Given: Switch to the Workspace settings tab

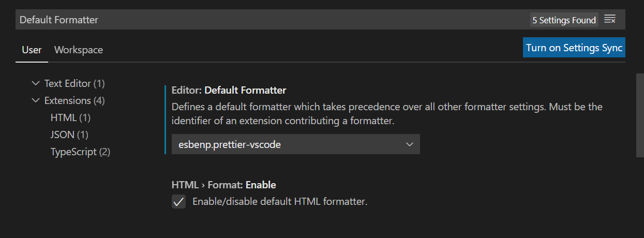Looking at the screenshot, I should [79, 50].
